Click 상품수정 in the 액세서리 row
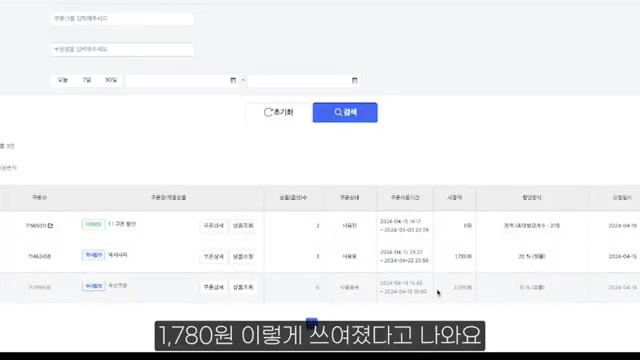Screen dimensions: 640x360 [243, 257]
